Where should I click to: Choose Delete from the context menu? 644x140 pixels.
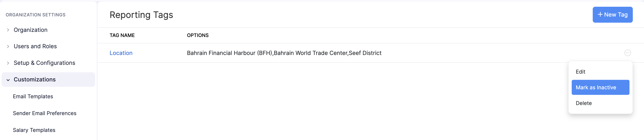[x=584, y=103]
